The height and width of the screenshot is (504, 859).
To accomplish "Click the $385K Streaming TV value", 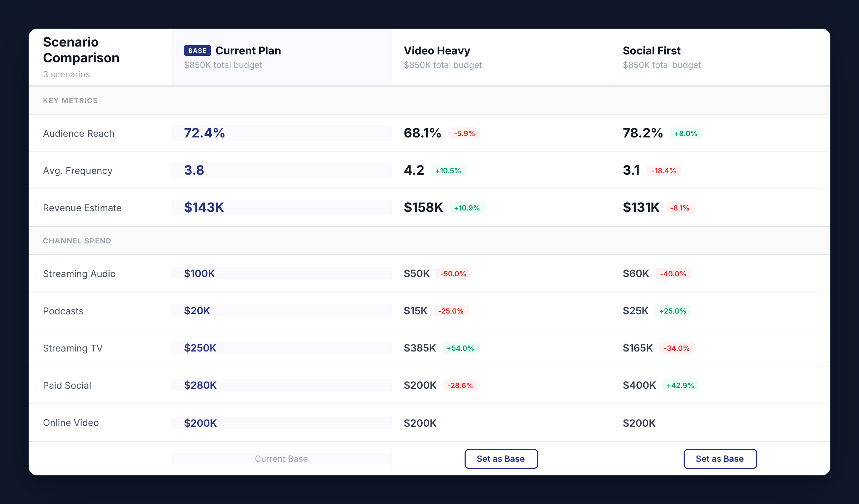I will [420, 348].
